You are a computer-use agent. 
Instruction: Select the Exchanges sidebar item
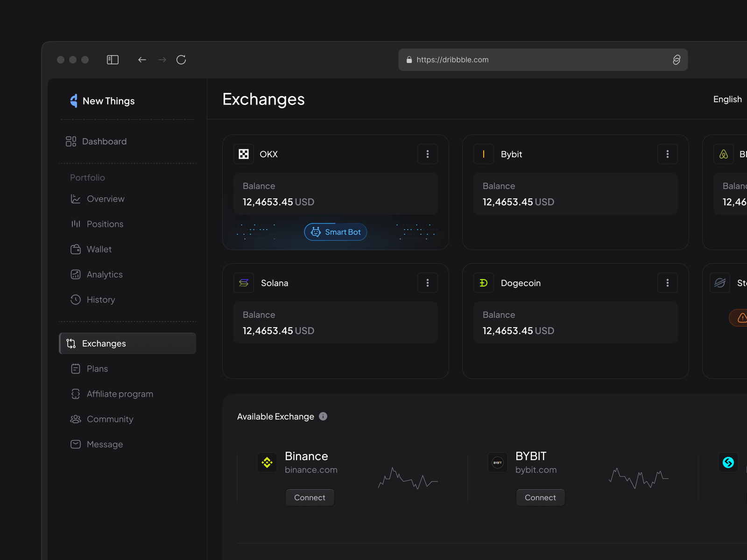(x=127, y=343)
